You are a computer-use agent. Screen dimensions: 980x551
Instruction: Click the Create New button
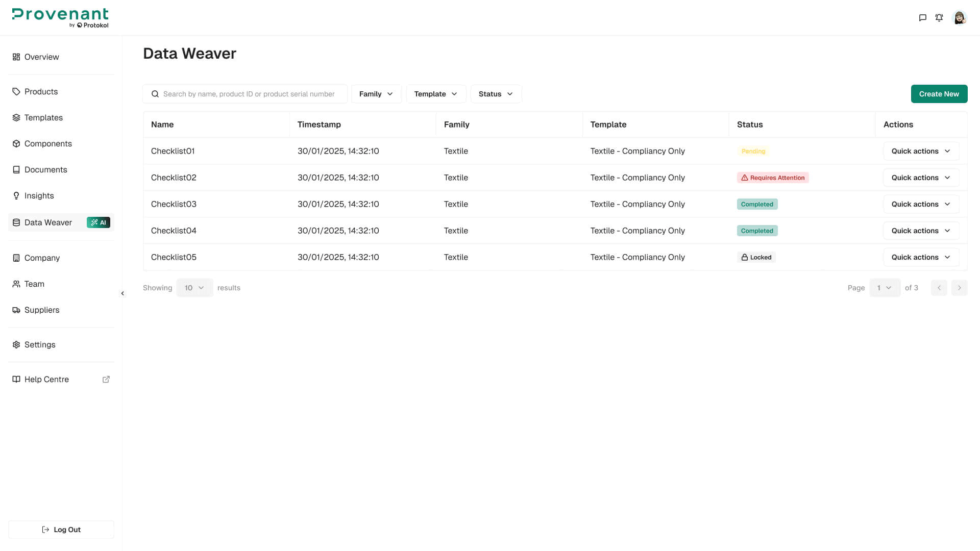939,94
